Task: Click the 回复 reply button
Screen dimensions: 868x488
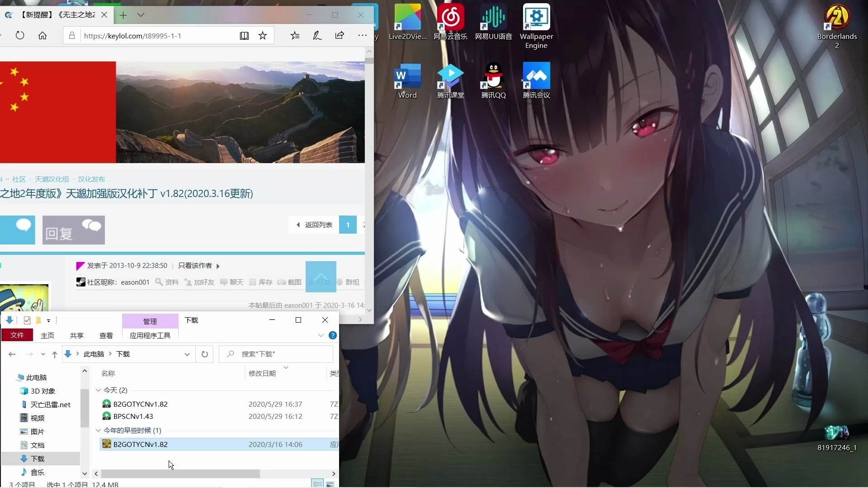Action: (x=74, y=230)
